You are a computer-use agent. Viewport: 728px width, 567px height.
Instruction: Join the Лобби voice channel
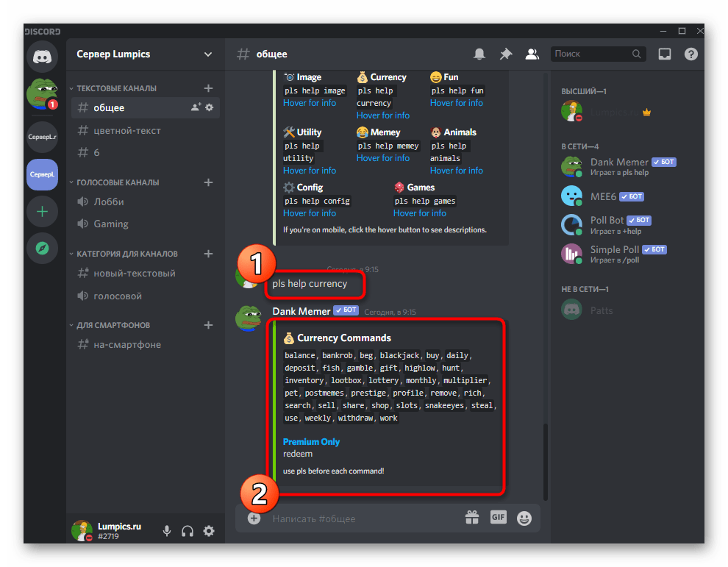tap(109, 202)
